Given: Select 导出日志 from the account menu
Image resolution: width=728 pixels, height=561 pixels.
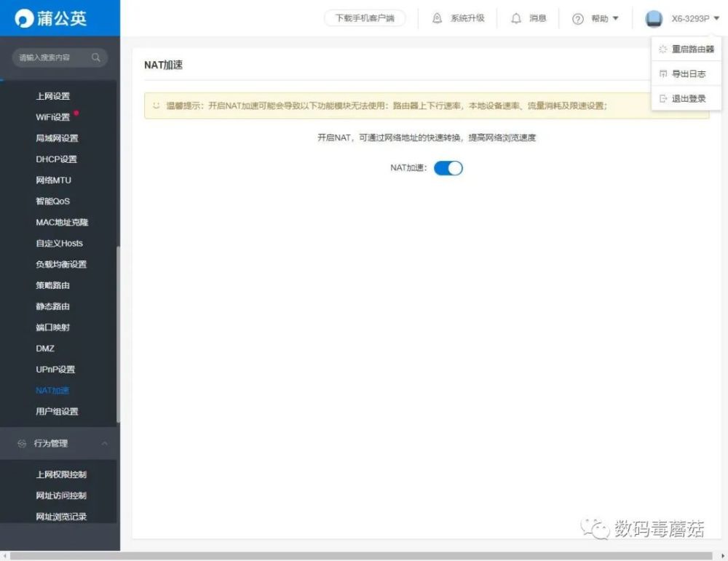Looking at the screenshot, I should [688, 73].
